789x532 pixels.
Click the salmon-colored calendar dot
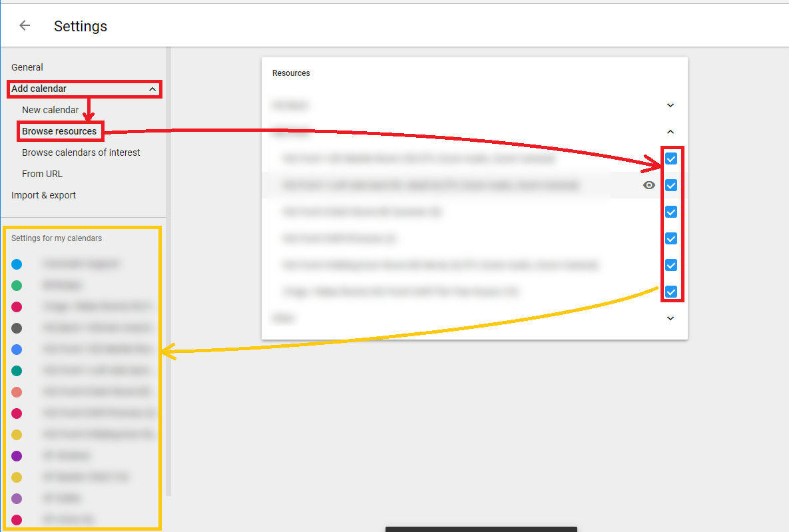point(17,392)
